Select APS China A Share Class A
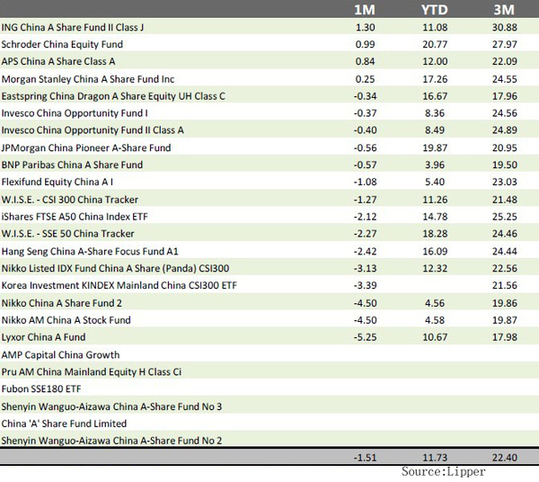 pyautogui.click(x=58, y=62)
